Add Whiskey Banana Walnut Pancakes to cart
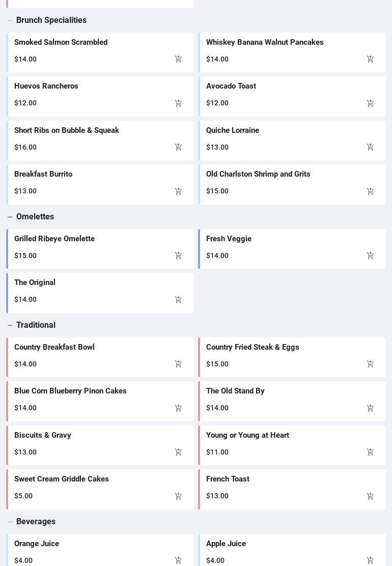 [370, 59]
